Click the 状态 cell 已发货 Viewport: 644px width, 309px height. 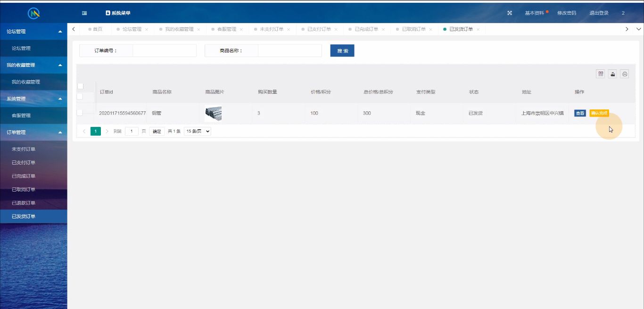[475, 113]
